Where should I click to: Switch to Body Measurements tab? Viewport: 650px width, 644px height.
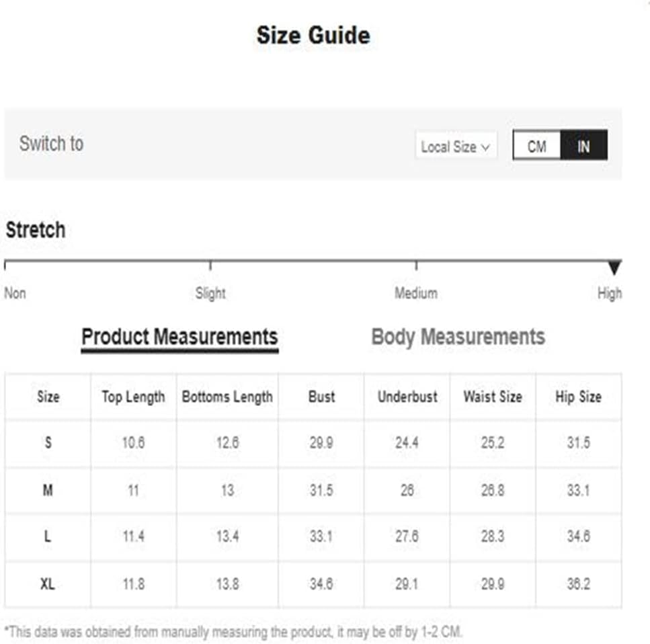click(458, 337)
